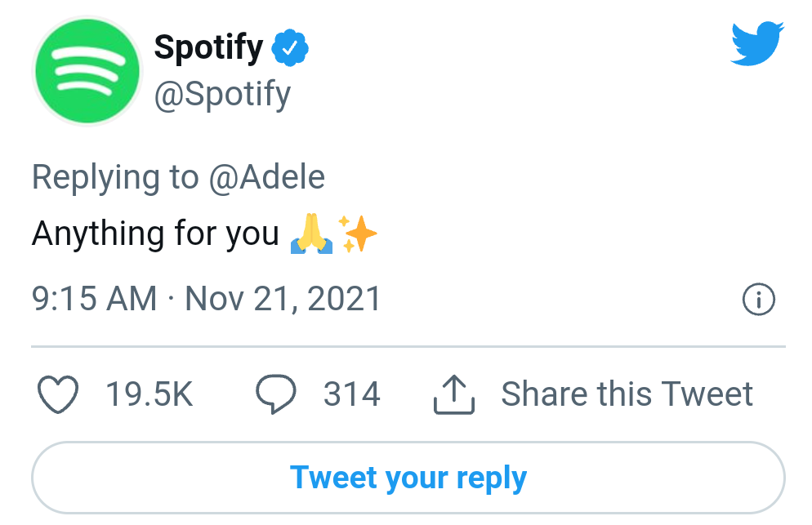Open the tweet info circle icon
The width and height of the screenshot is (812, 525).
point(758,300)
